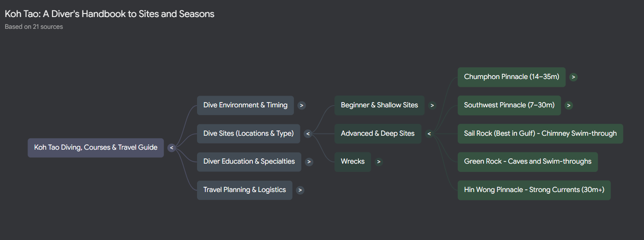Viewport: 644px width, 240px height.
Task: Click the Dive Environment & Timing node
Action: tap(245, 105)
